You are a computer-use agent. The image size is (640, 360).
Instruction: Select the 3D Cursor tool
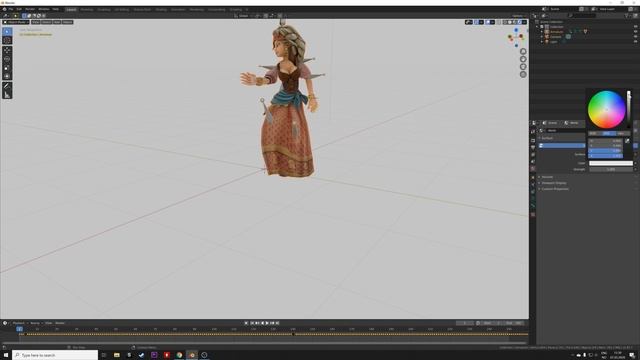(x=7, y=40)
